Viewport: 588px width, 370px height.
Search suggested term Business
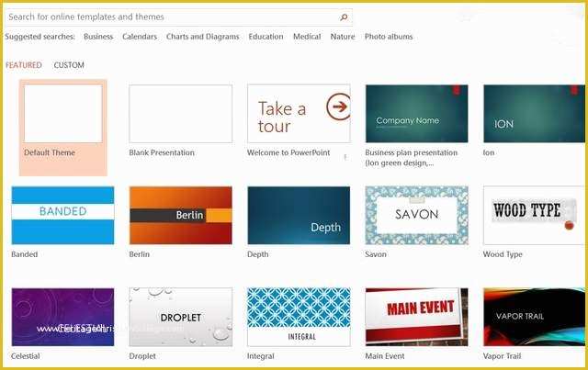[98, 37]
